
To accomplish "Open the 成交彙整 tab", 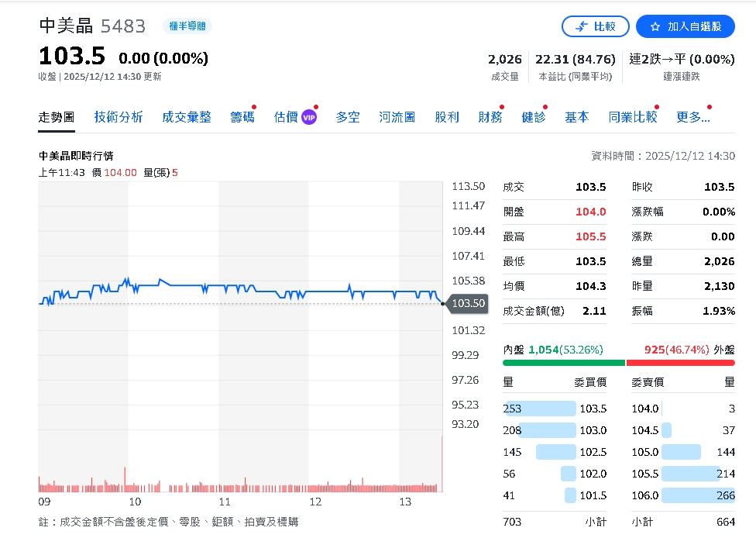I will [187, 116].
